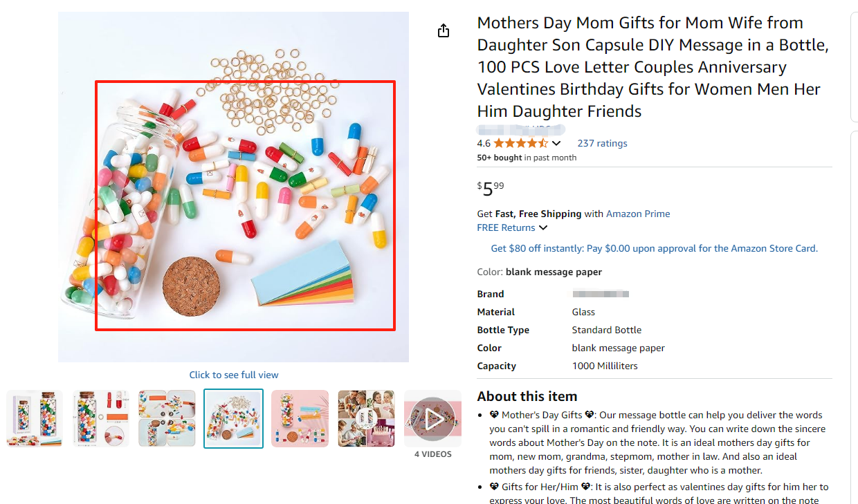Click the blurred store link under title
Viewport: 858px width, 504px height.
click(x=520, y=129)
